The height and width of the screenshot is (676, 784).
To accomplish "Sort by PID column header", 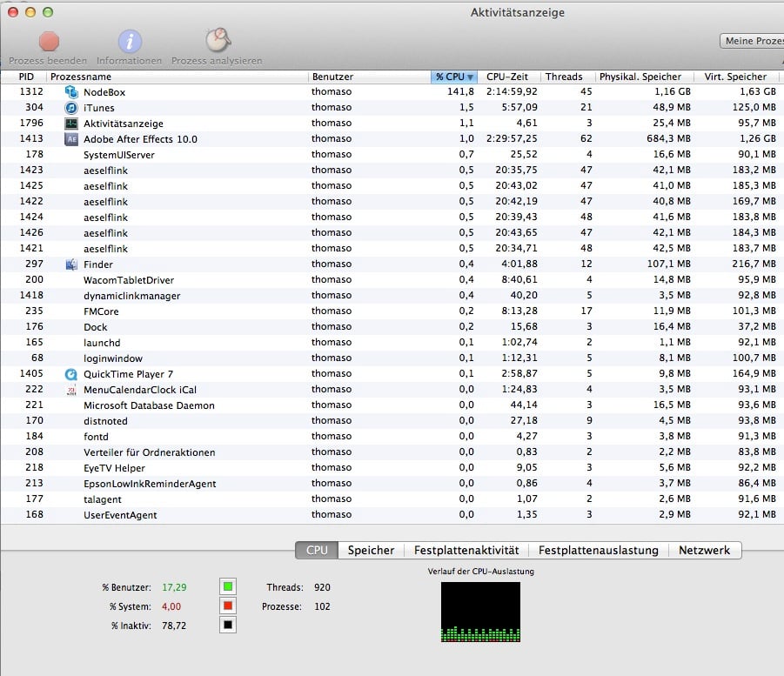I will (x=23, y=77).
